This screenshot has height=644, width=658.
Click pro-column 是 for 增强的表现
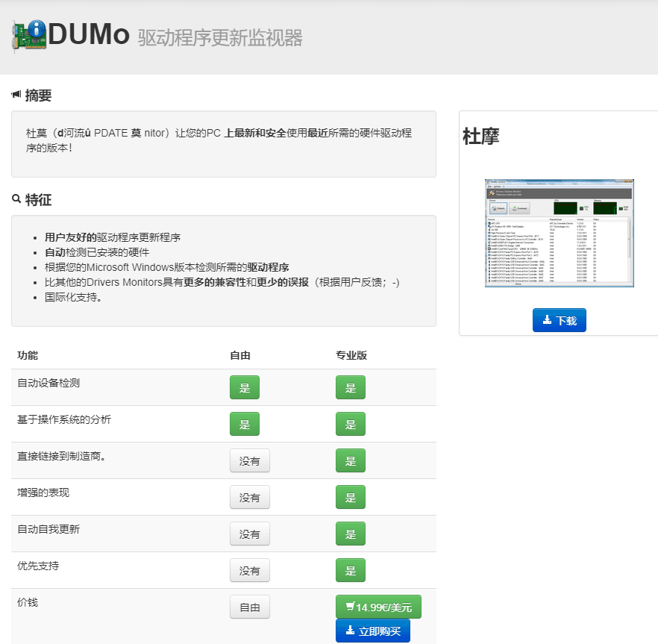351,497
